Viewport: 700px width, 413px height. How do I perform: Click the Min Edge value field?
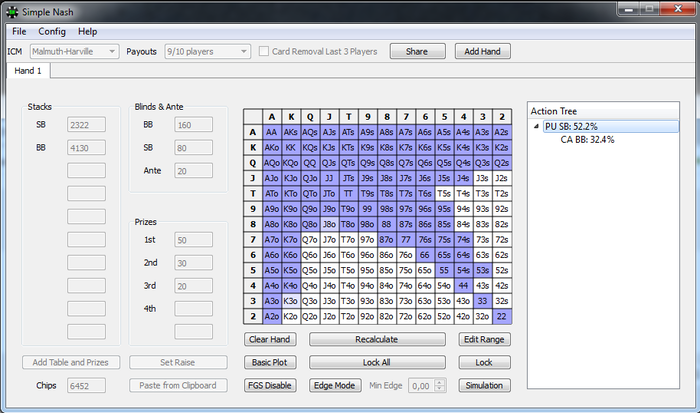tap(421, 385)
